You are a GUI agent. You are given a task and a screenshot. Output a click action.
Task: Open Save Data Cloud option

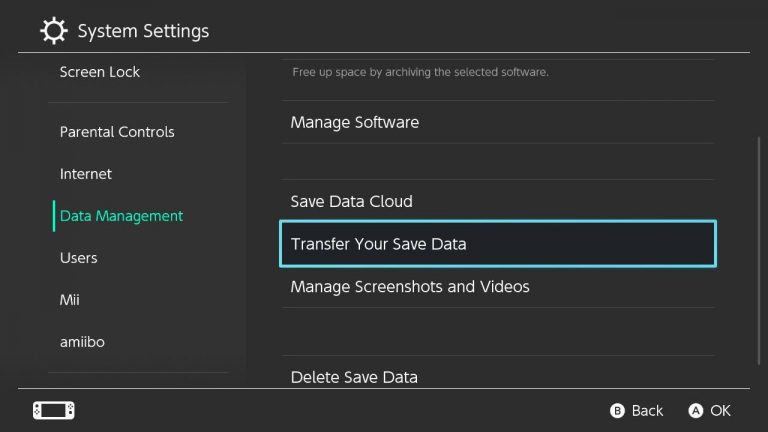[x=498, y=201]
